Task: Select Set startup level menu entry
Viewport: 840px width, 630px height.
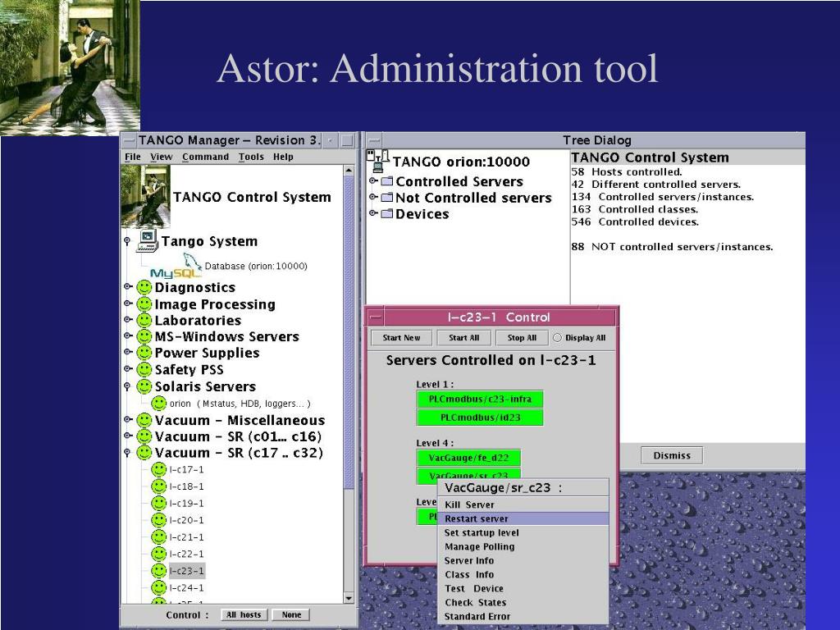Action: tap(523, 532)
